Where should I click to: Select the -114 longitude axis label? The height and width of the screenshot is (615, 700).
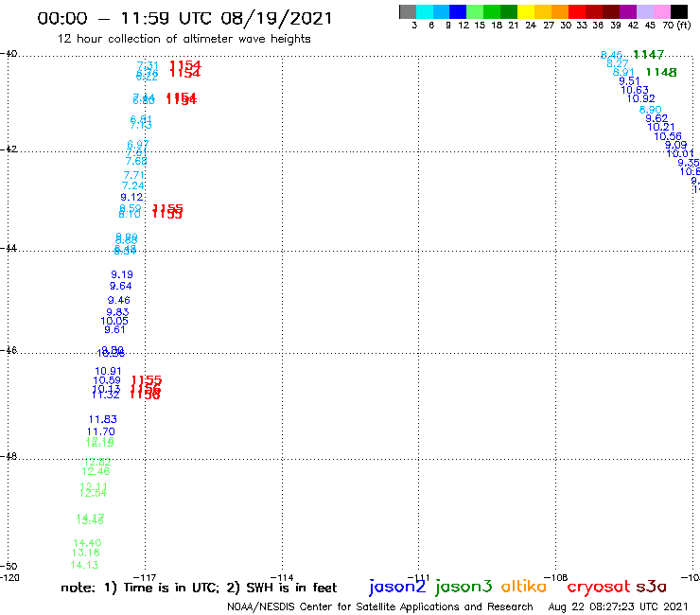pyautogui.click(x=282, y=577)
